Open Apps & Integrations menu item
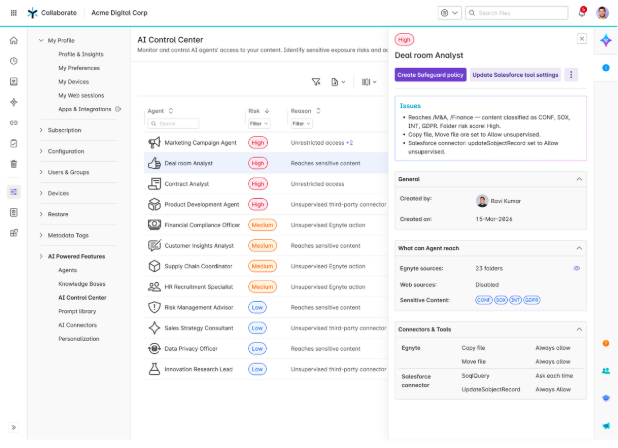 [85, 109]
